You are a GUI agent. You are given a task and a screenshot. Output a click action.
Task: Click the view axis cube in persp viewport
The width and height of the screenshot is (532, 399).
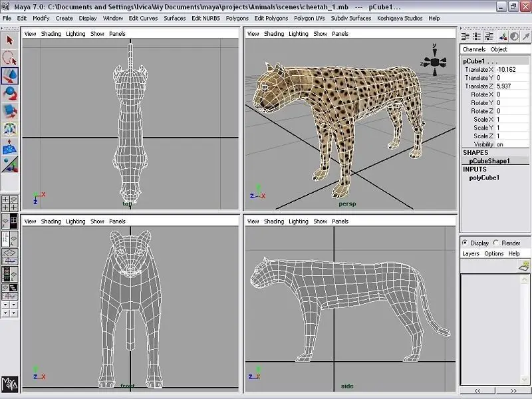435,62
